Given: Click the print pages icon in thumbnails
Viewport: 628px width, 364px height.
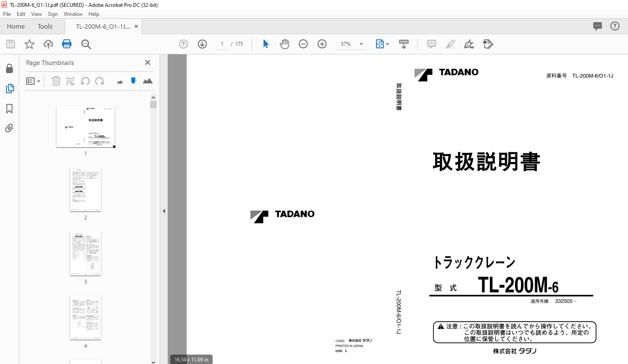Looking at the screenshot, I should [71, 81].
